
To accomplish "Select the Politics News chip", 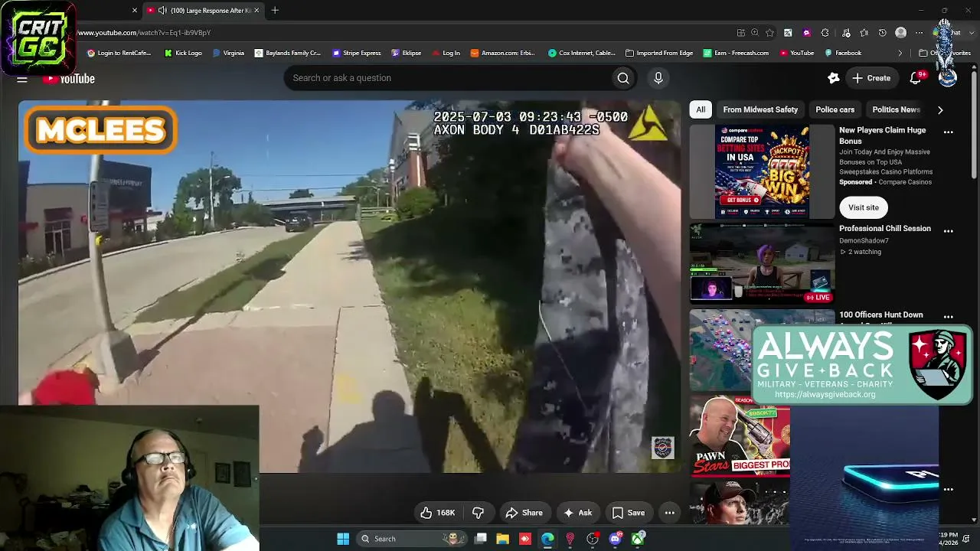I will pos(896,109).
